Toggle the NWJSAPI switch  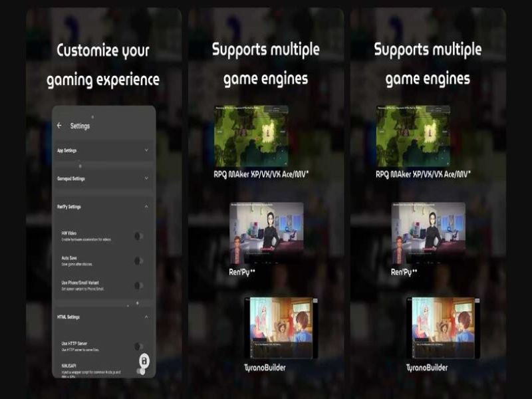tap(141, 371)
